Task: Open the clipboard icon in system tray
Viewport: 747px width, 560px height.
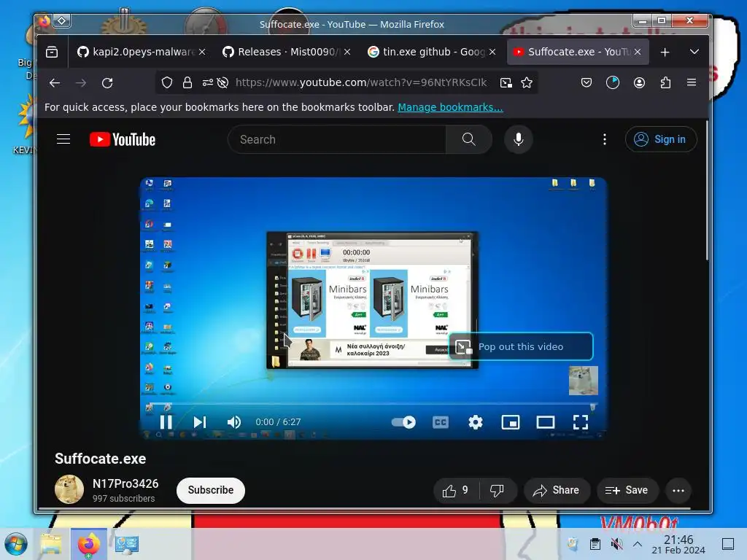Action: click(595, 544)
